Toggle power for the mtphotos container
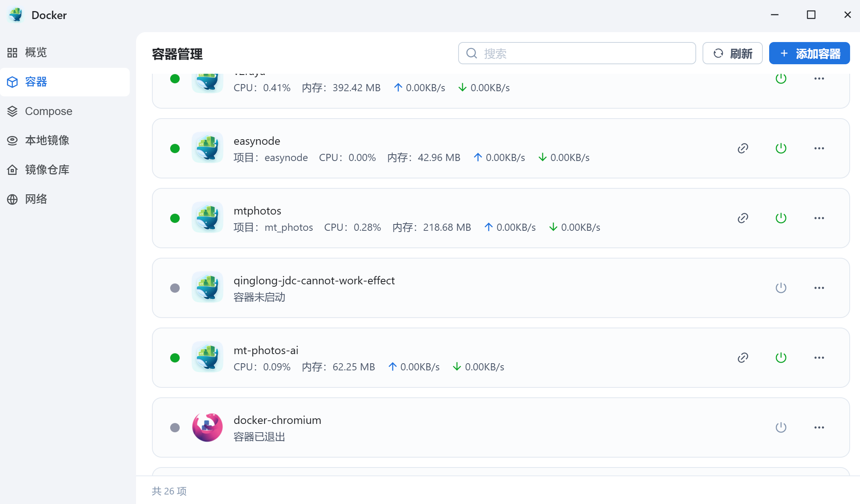 coord(781,218)
